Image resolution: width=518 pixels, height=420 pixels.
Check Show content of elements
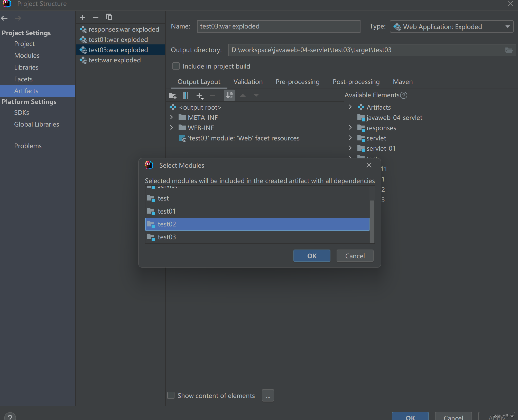click(171, 395)
